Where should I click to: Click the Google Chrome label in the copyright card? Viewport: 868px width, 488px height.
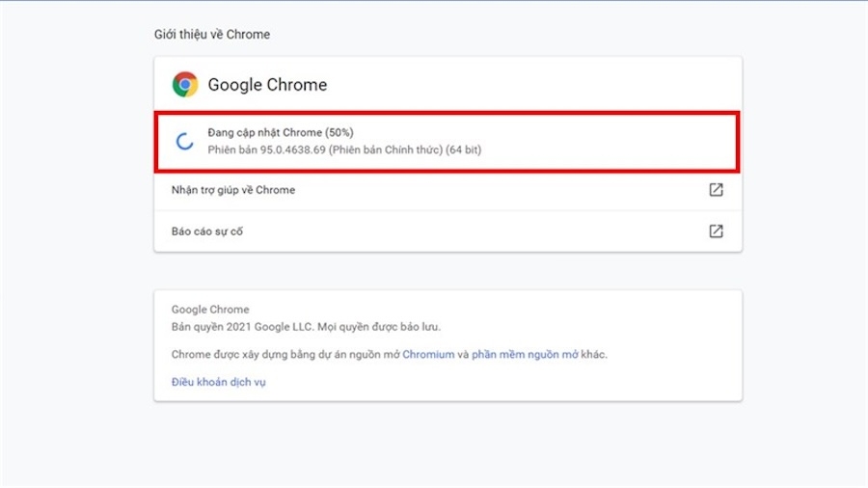click(210, 310)
